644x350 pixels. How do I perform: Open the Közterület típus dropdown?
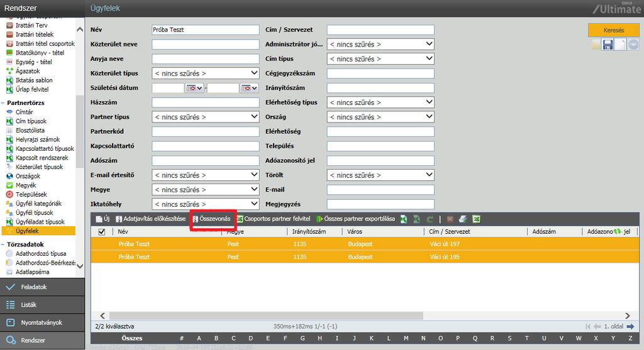tap(206, 74)
